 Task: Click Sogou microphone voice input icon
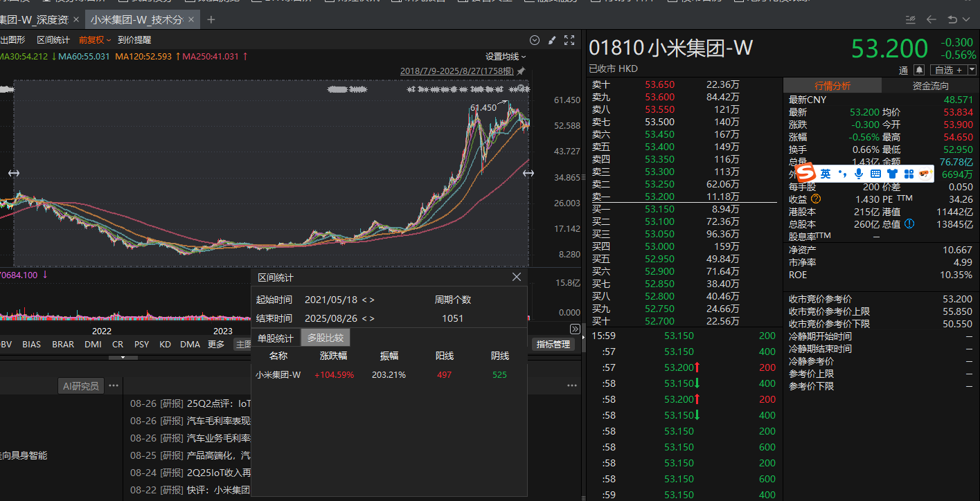(859, 174)
